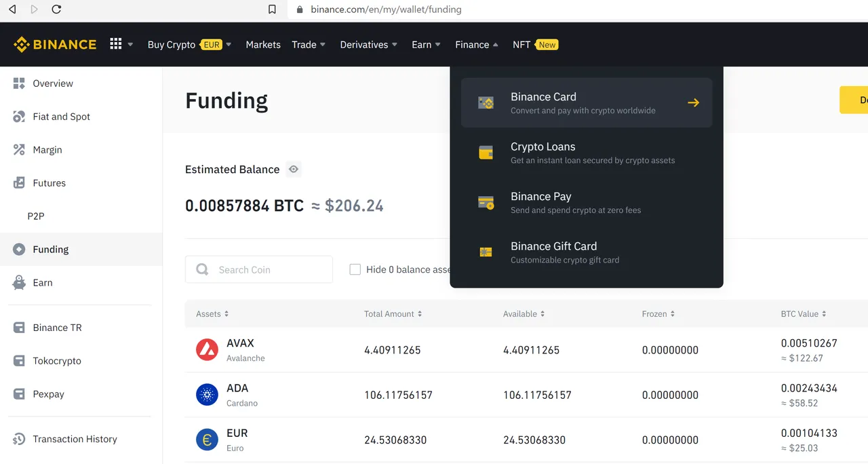Sort by BTC Value column
868x464 pixels.
click(x=804, y=314)
